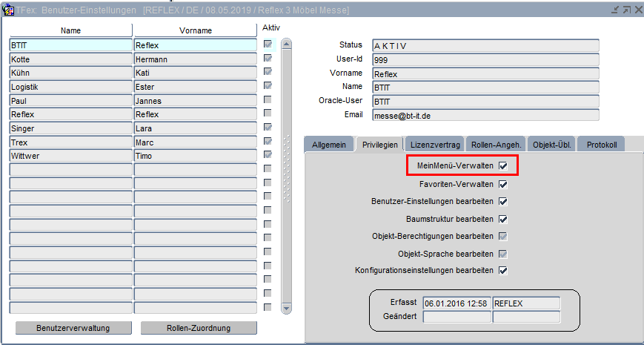Screen dimensions: 644x345
Task: Click the Benutzerverwaltung button
Action: coord(73,328)
